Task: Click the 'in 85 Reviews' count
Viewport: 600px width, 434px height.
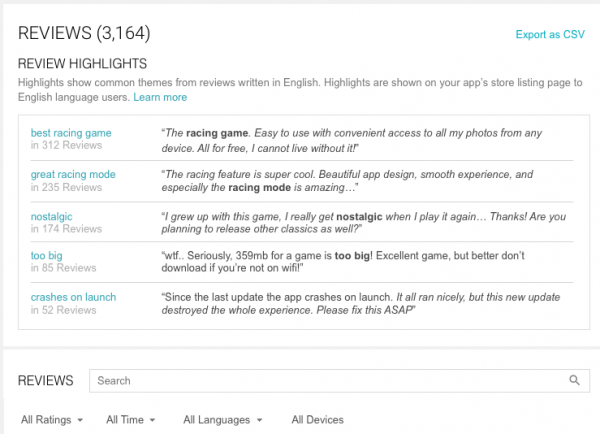Action: click(64, 269)
